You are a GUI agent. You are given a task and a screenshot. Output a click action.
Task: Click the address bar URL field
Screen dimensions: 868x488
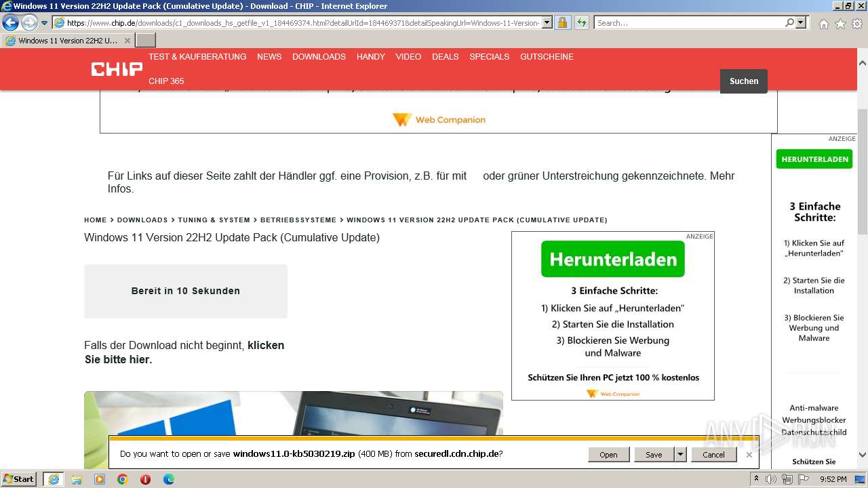303,22
